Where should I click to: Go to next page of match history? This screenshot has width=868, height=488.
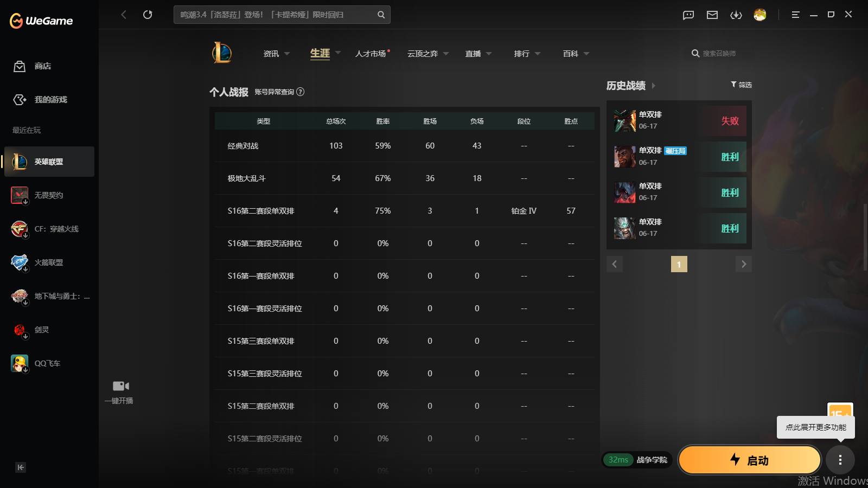pyautogui.click(x=744, y=264)
